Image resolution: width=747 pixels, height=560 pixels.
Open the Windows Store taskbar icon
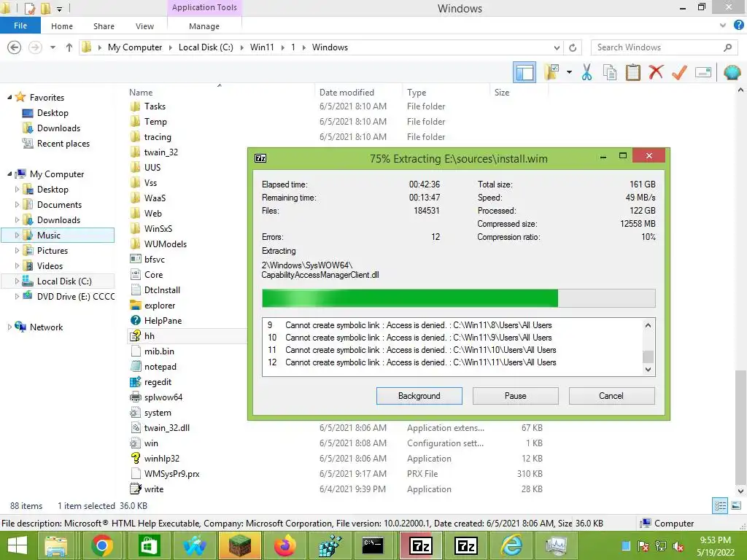coord(149,545)
